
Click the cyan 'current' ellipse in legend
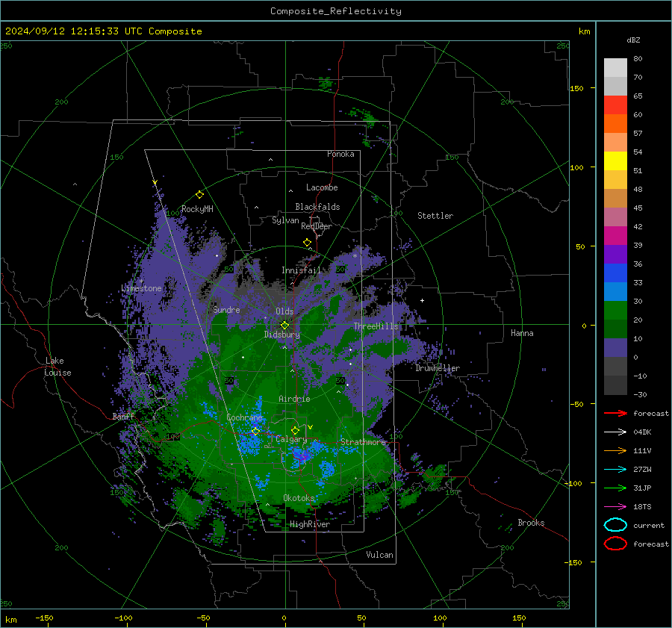coord(615,525)
